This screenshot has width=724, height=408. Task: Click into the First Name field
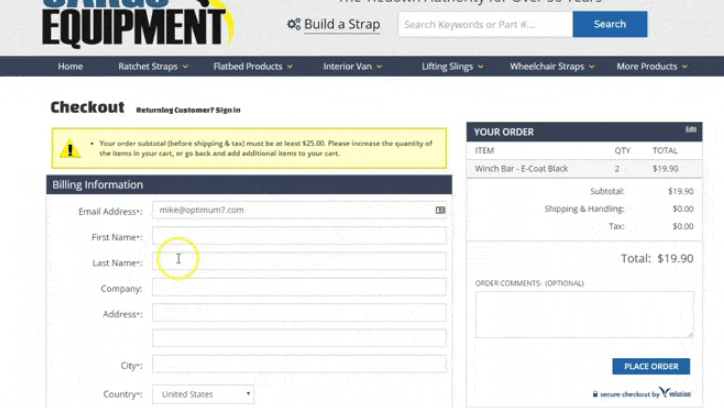coord(299,236)
